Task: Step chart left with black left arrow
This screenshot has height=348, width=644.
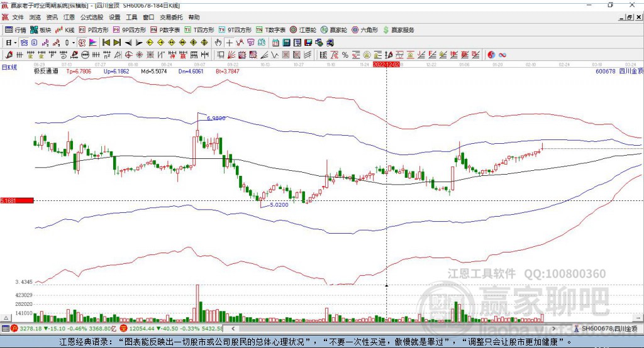Action: [128, 43]
